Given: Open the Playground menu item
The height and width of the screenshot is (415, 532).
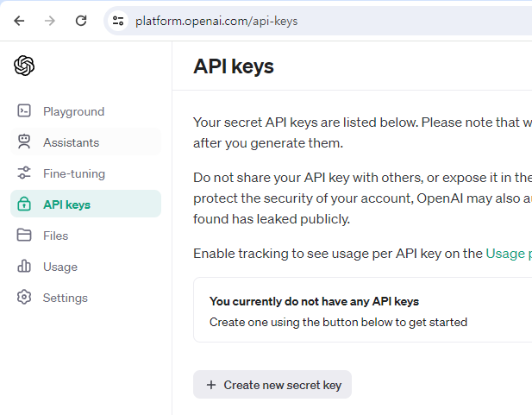Looking at the screenshot, I should pos(73,111).
